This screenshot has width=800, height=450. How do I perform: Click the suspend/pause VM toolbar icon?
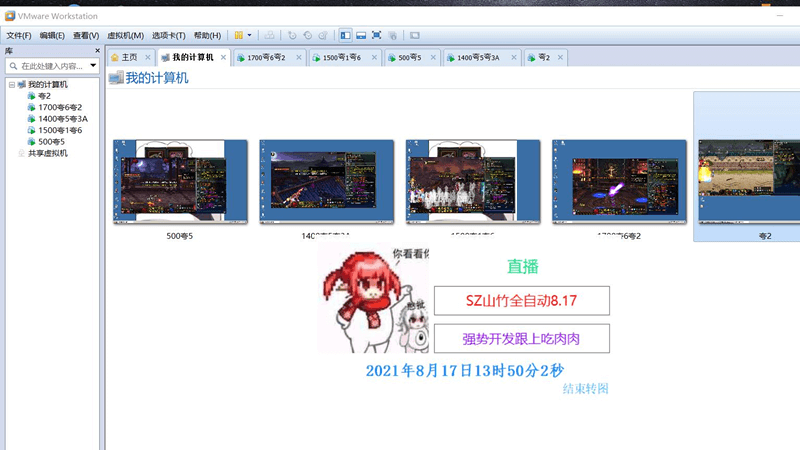tap(238, 35)
